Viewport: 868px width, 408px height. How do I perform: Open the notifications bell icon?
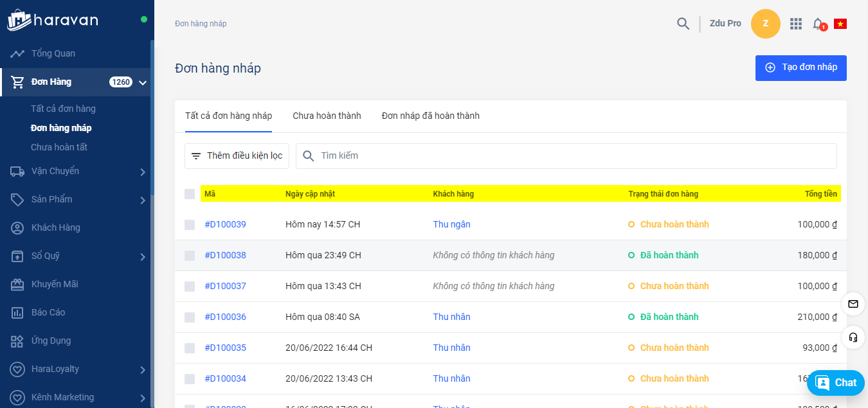pyautogui.click(x=818, y=24)
